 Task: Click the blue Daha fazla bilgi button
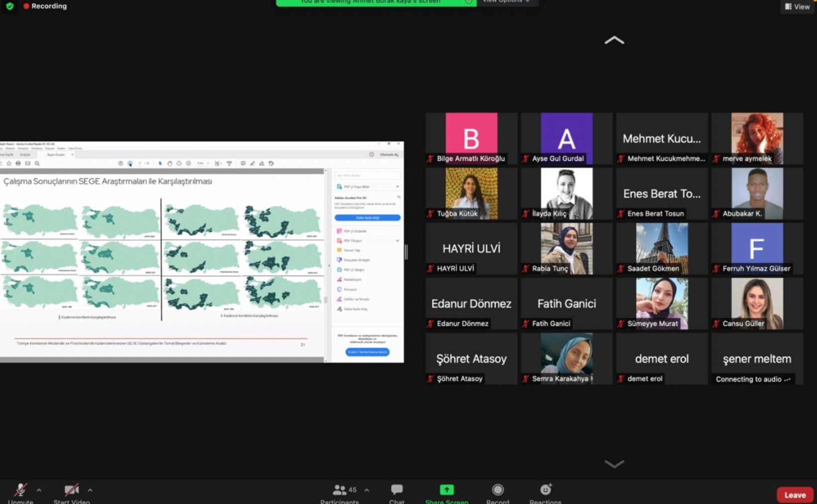[x=368, y=218]
